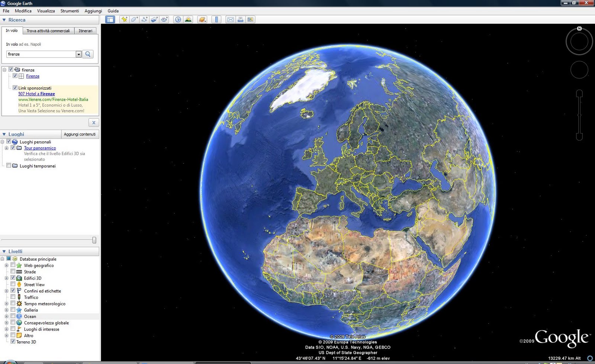Image resolution: width=595 pixels, height=364 pixels.
Task: Uncheck the firenze search folder checkbox
Action: tap(11, 70)
